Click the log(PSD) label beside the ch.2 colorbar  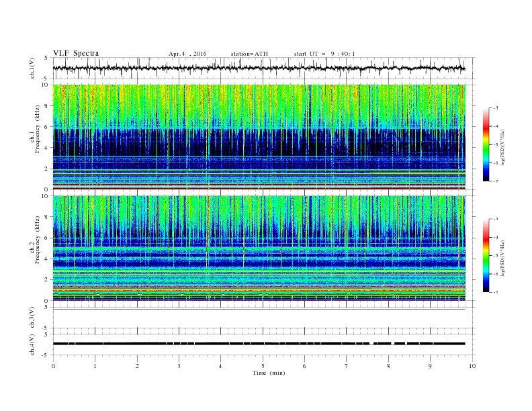pyautogui.click(x=503, y=258)
